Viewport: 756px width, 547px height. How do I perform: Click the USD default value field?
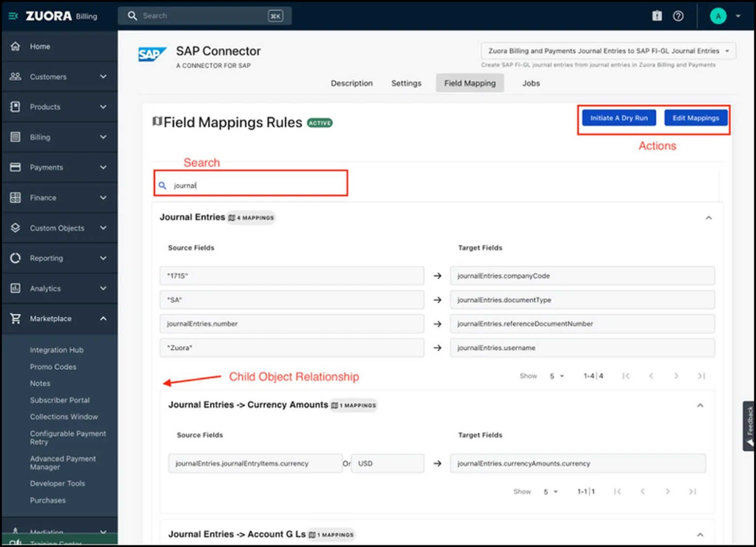[388, 463]
